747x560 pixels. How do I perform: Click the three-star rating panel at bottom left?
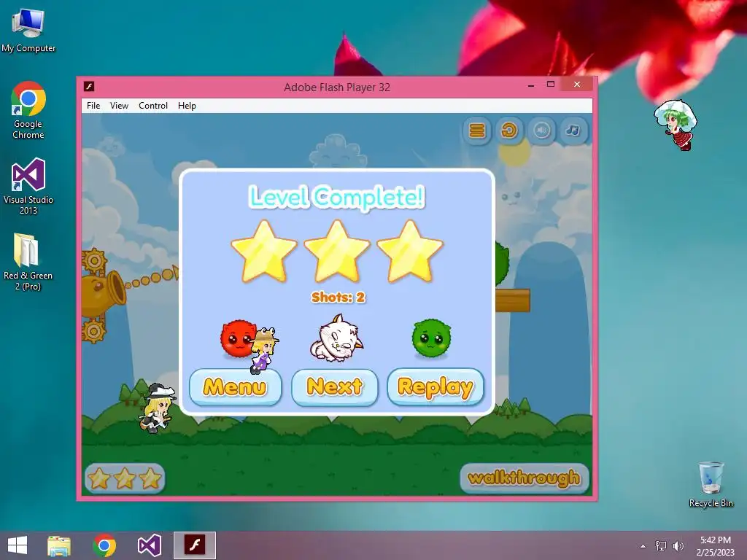(125, 478)
